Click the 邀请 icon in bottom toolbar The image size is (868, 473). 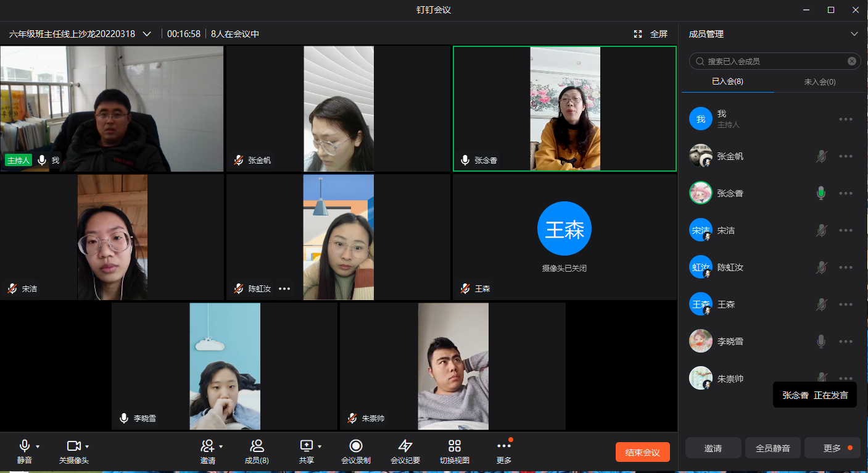click(x=207, y=446)
